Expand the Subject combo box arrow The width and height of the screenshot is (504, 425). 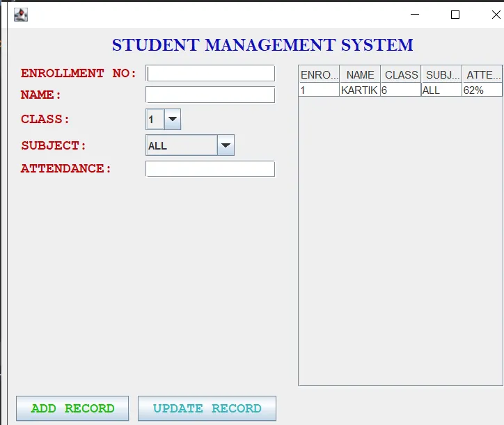pyautogui.click(x=226, y=145)
